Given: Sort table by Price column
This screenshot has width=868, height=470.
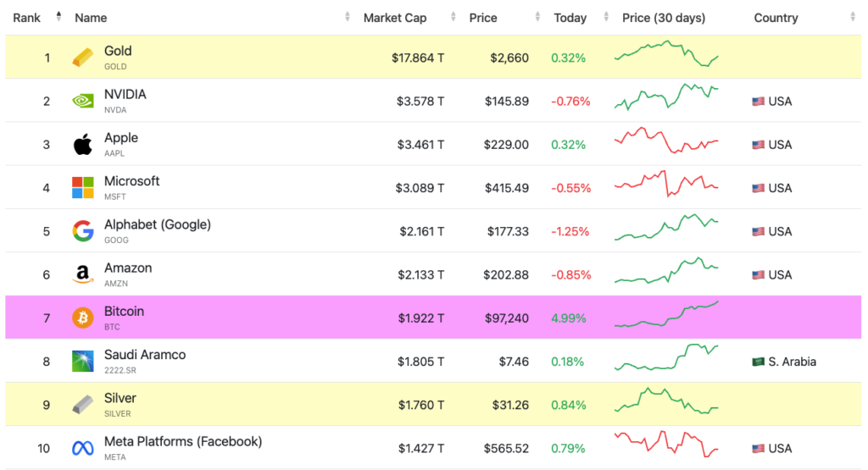Looking at the screenshot, I should pyautogui.click(x=483, y=18).
